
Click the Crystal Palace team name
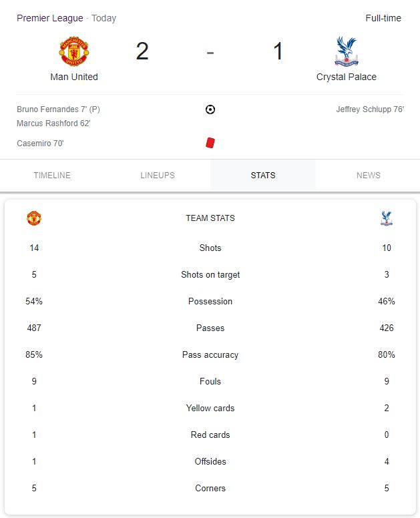pos(347,77)
